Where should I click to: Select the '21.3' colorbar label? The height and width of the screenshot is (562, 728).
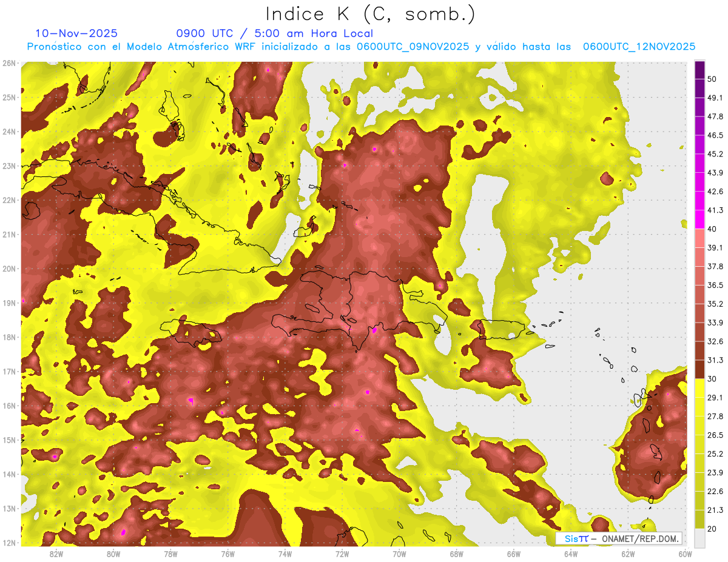(715, 510)
